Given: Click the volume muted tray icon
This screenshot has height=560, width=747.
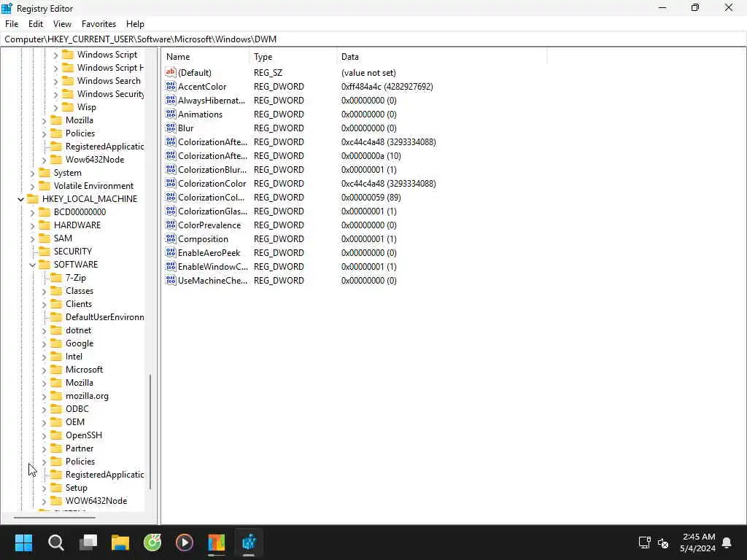Looking at the screenshot, I should (x=662, y=542).
